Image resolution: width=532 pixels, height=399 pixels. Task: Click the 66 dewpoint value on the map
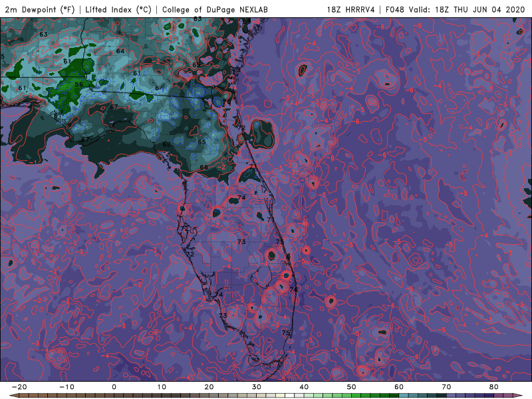pos(204,167)
